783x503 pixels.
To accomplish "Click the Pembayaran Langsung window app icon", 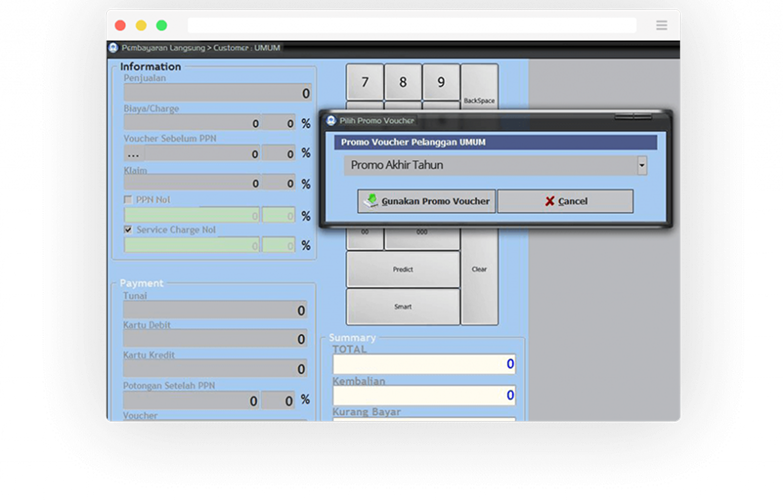I will (x=113, y=47).
